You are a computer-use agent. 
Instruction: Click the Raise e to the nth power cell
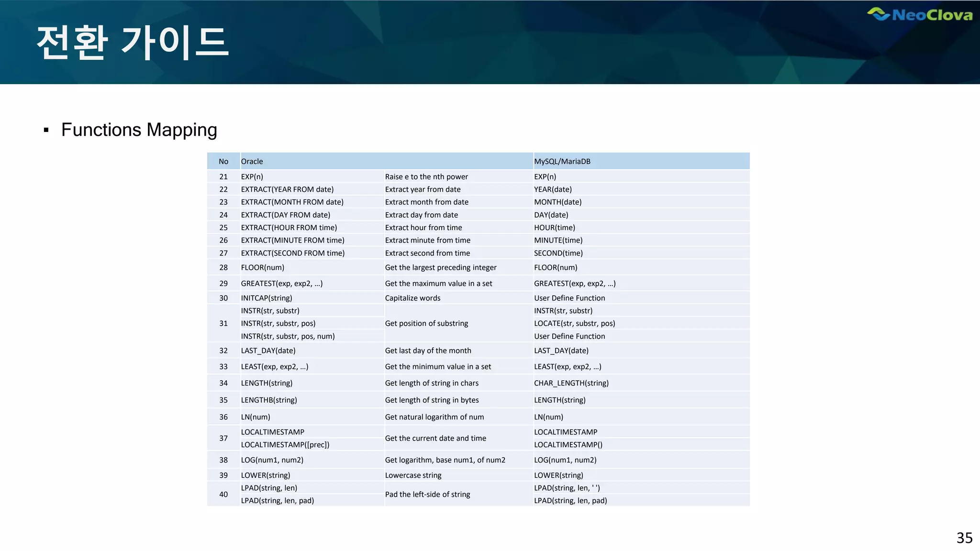426,177
